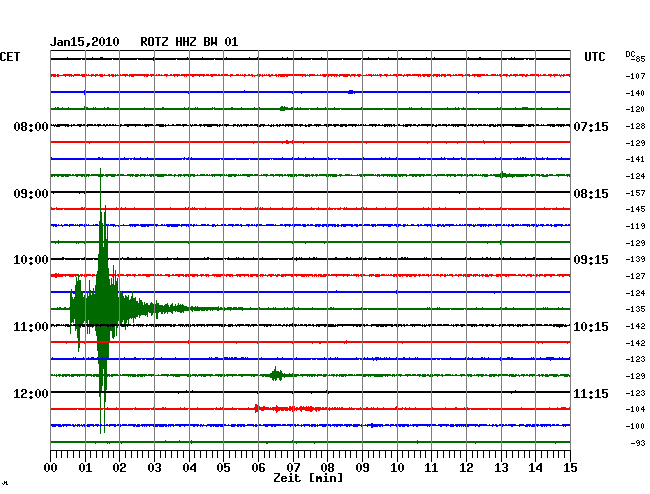Select the 08:15 UTC time label
The image size is (650, 494).
(x=591, y=194)
